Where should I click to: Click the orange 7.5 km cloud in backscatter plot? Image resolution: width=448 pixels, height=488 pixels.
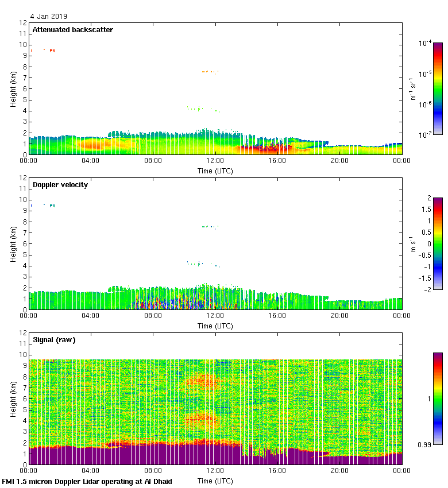point(210,72)
